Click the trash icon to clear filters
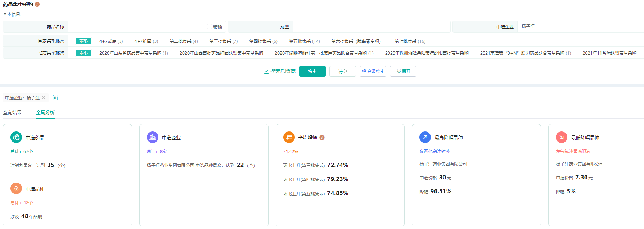The image size is (644, 229). 55,98
